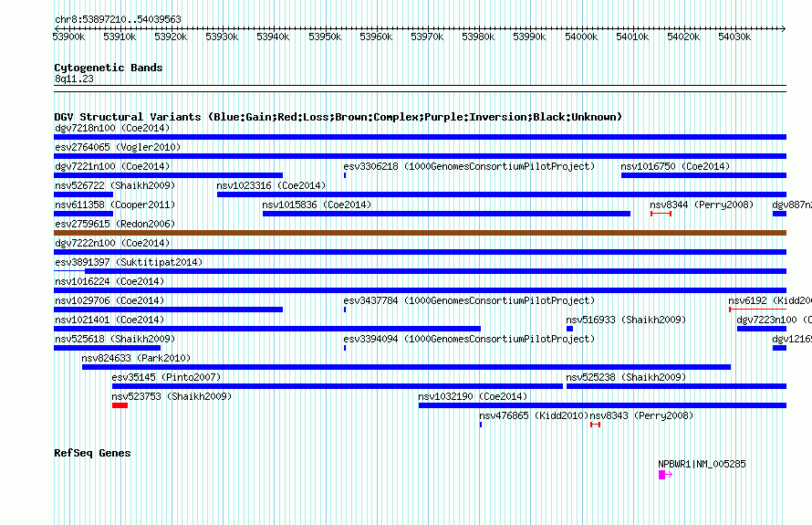Viewport: 812px width, 525px height.
Task: Click esv3437784 1000GenomesConsortiumPilotProject label
Action: click(x=469, y=300)
